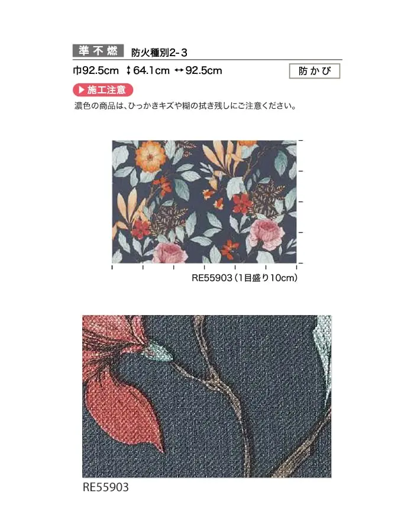This screenshot has height=532, width=414.
Task: Click the 防かび boxed label
Action: (315, 71)
